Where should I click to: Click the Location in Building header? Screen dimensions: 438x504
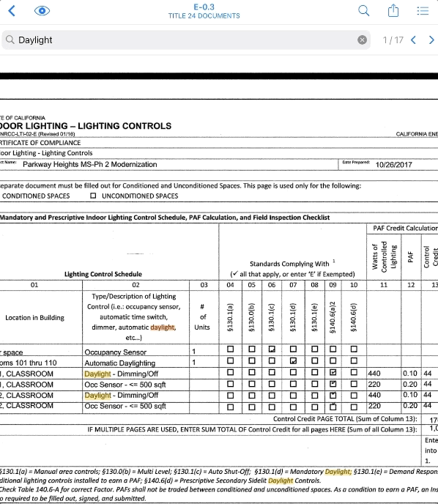34,318
